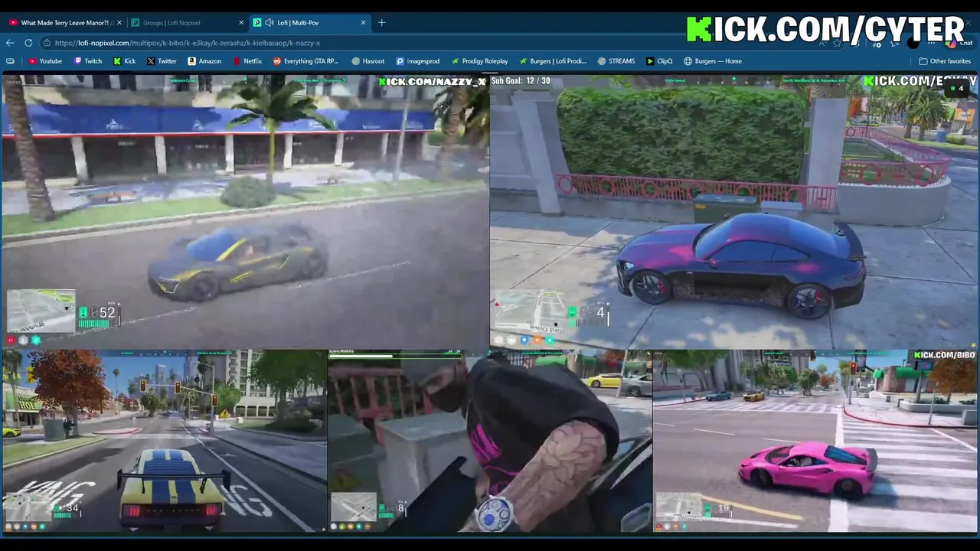
Task: Switch to the 'Groups | Lofi Nopixel' tab
Action: coord(188,22)
